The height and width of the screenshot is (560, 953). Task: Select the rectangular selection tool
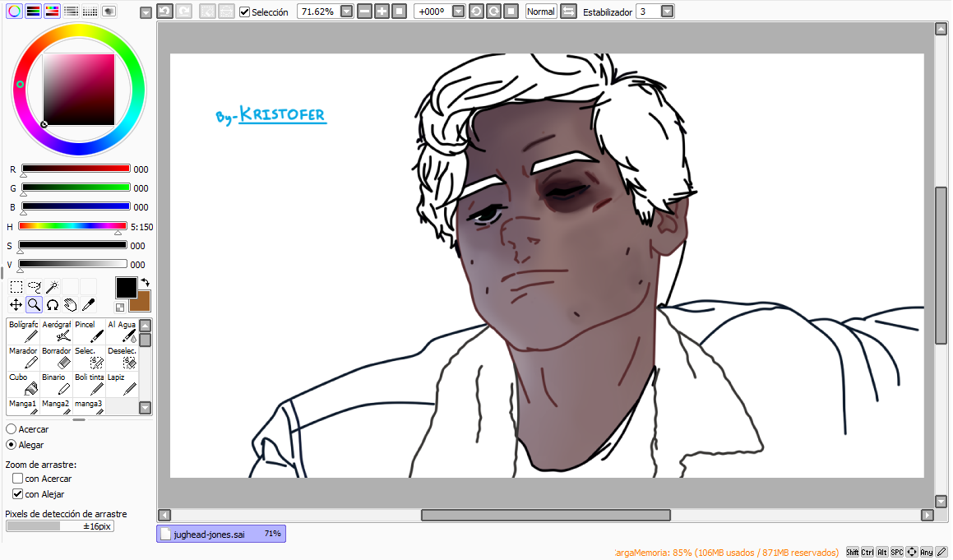coord(16,287)
